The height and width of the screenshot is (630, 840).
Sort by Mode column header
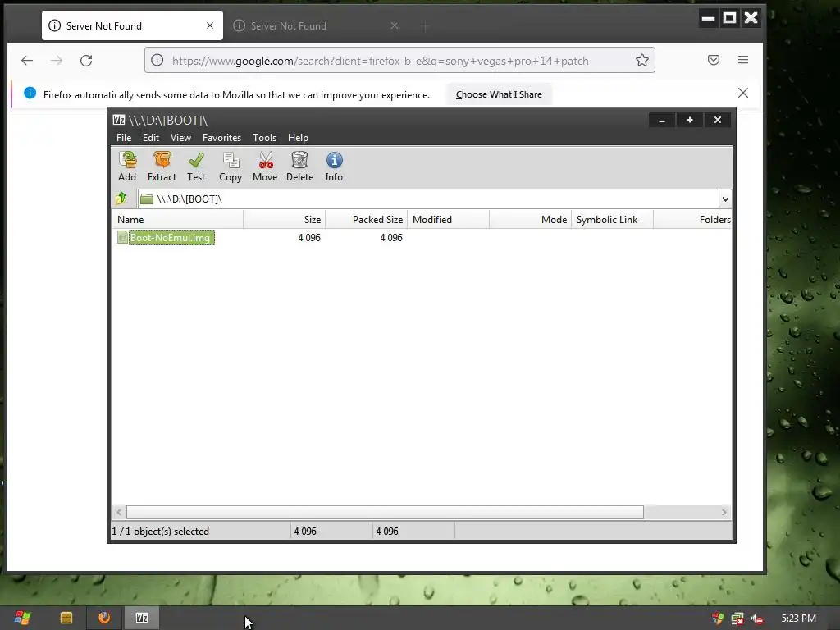point(530,220)
